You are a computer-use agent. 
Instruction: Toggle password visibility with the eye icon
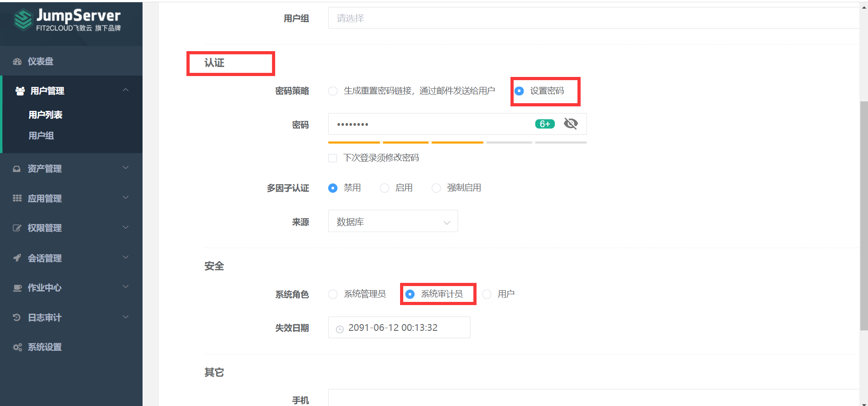tap(571, 124)
